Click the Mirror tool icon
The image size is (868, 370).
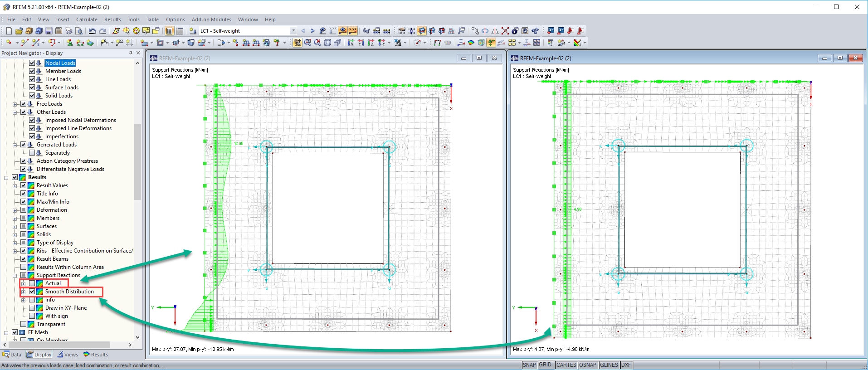(495, 31)
